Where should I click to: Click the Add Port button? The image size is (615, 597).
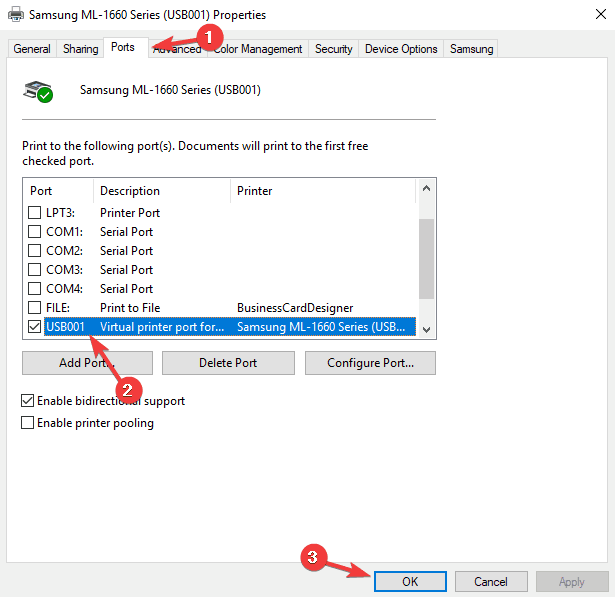87,363
